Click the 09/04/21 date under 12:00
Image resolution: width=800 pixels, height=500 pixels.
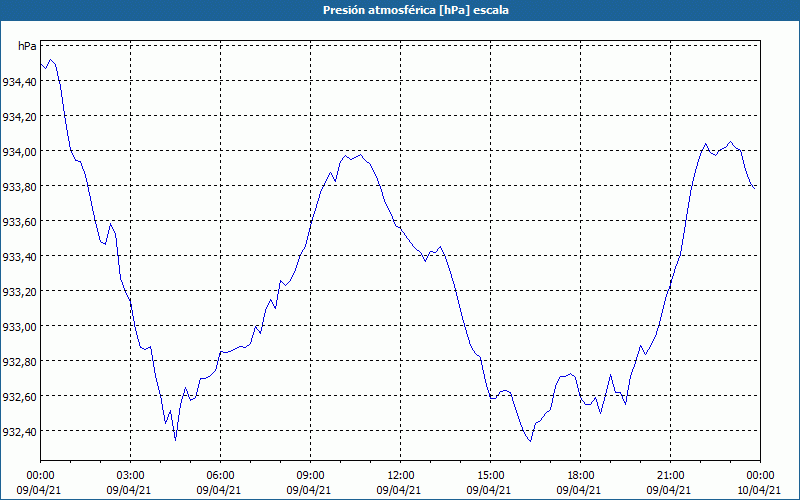click(x=399, y=490)
